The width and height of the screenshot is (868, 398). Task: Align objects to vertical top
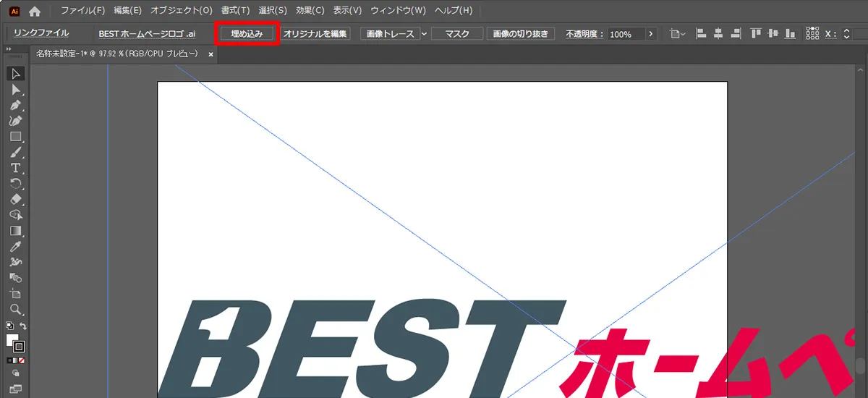pyautogui.click(x=756, y=33)
